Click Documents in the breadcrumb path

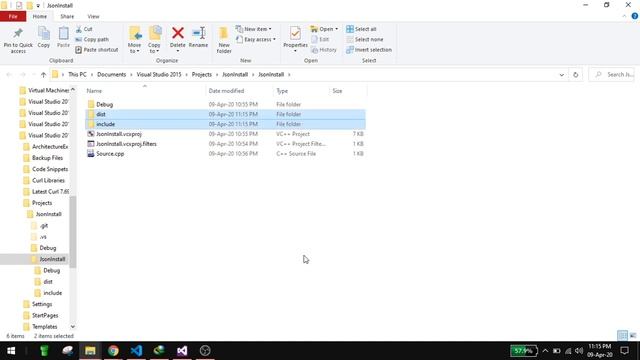(111, 75)
